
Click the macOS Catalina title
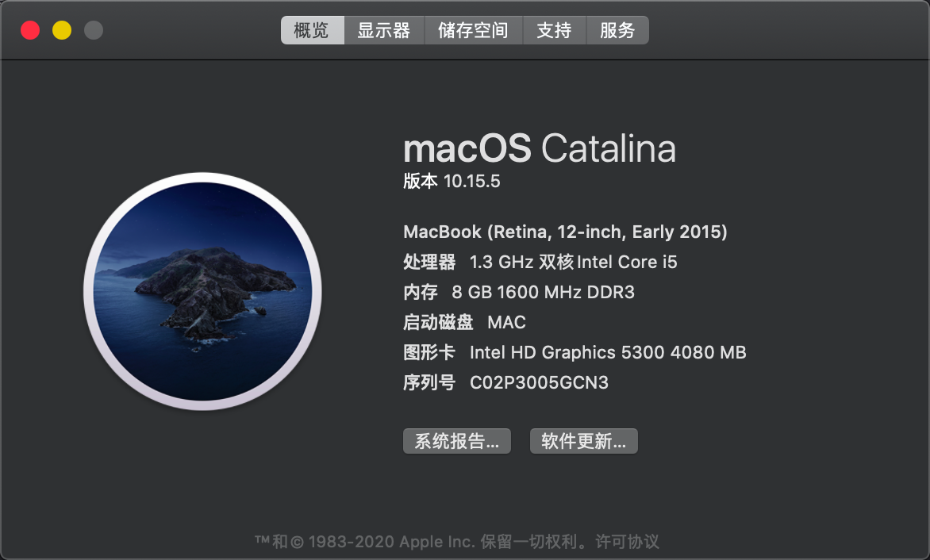(540, 148)
